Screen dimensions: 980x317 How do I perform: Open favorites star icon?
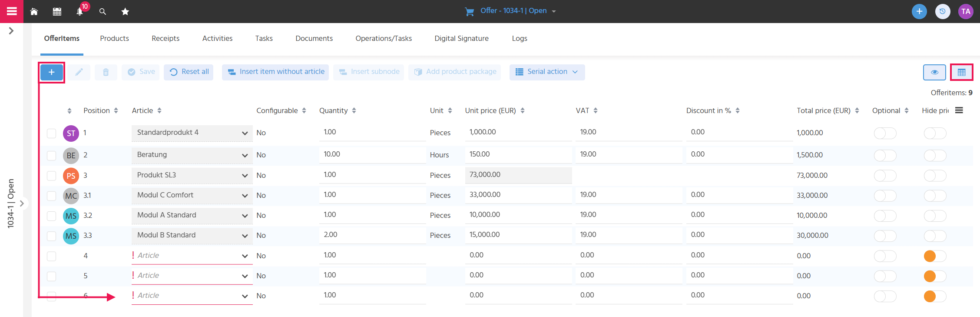125,12
